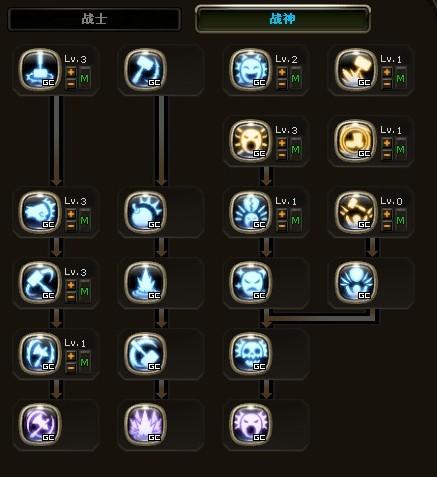Select the laughing face skill icon
The image size is (437, 477).
tap(250, 70)
